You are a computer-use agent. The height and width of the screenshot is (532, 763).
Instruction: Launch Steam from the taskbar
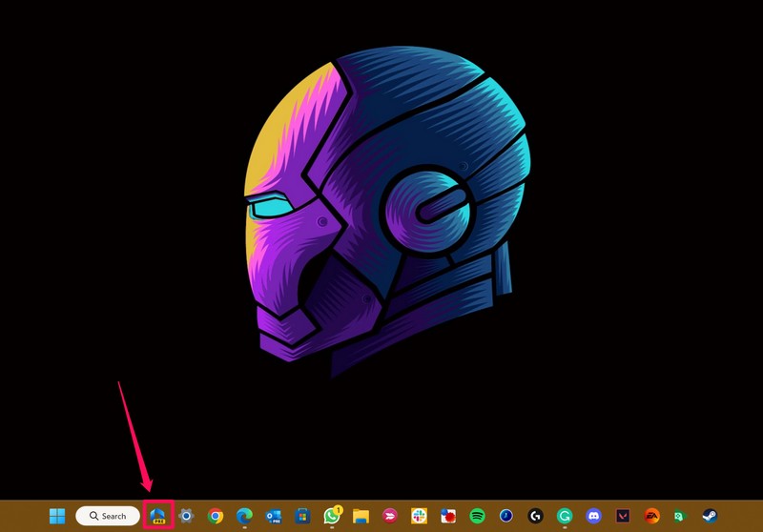pyautogui.click(x=710, y=516)
